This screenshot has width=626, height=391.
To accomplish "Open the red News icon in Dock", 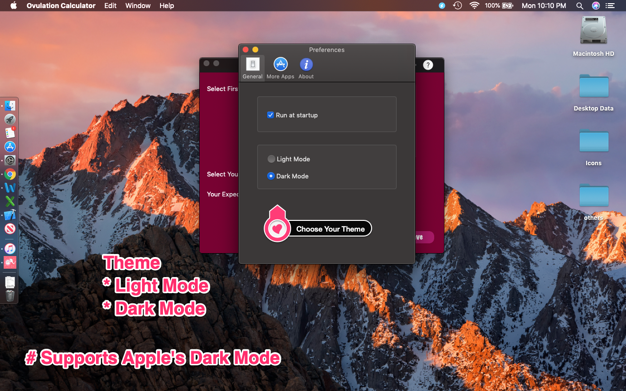I will pyautogui.click(x=10, y=228).
